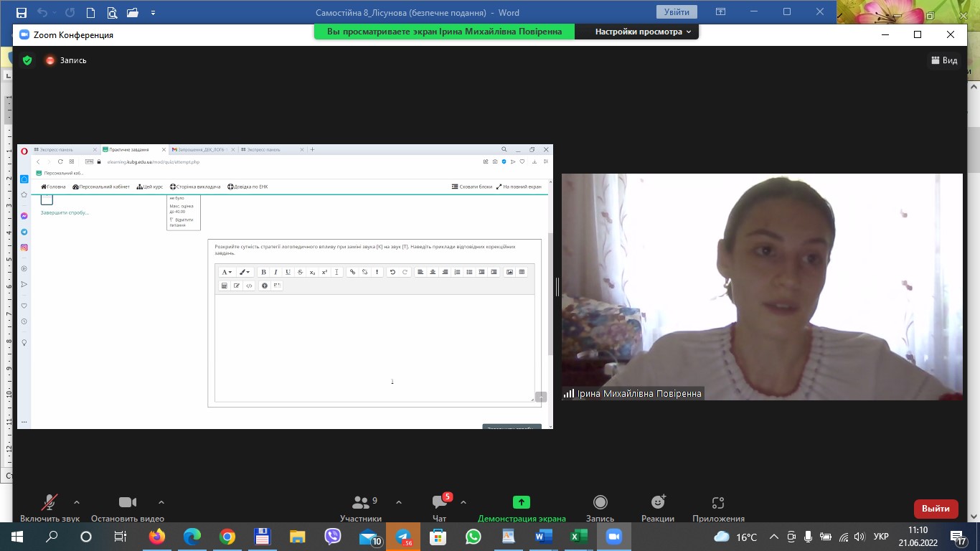
Task: Open Word from the Windows taskbar
Action: (x=543, y=537)
